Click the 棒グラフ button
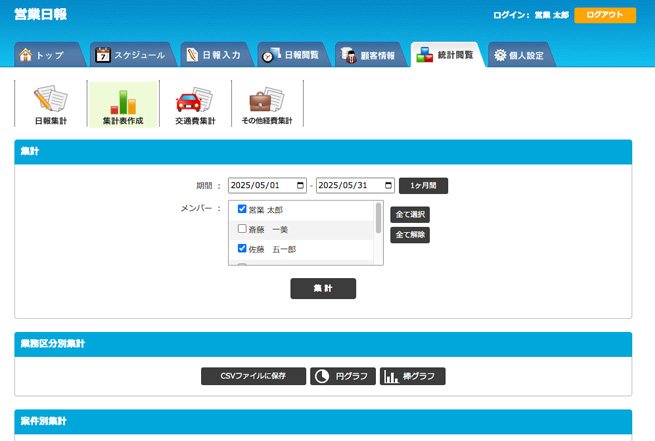This screenshot has height=441, width=655. [412, 376]
